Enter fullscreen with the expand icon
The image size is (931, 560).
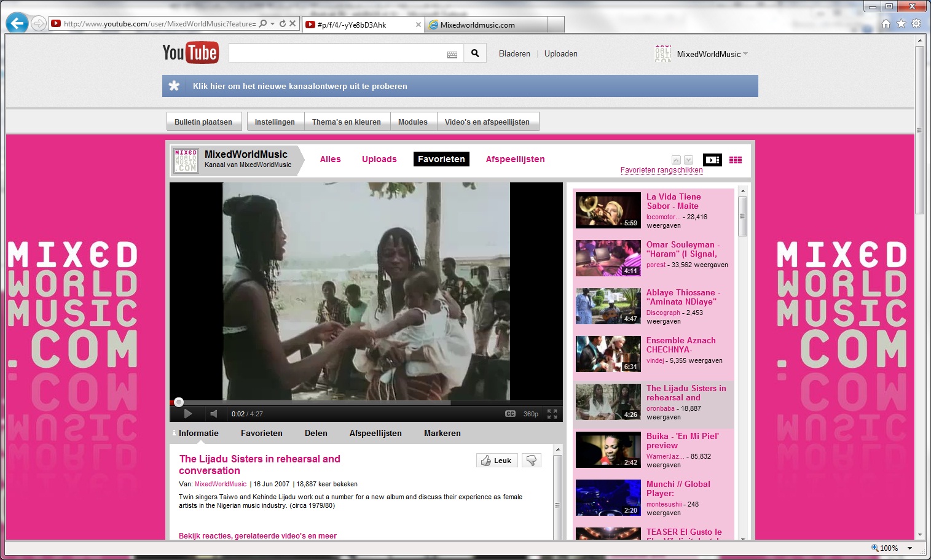coord(552,414)
